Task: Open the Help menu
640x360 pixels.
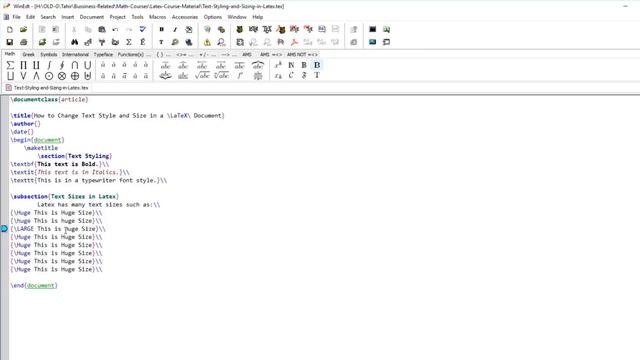Action: 258,17
